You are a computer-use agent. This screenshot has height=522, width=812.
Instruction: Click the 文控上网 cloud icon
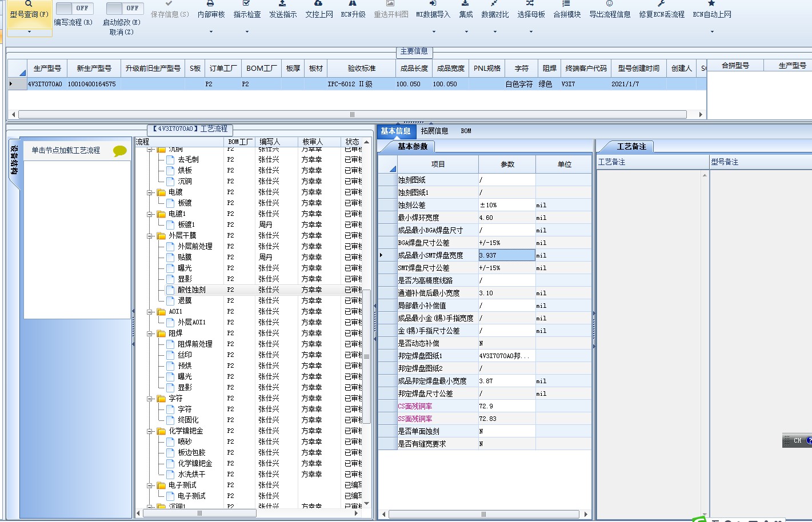point(318,3)
